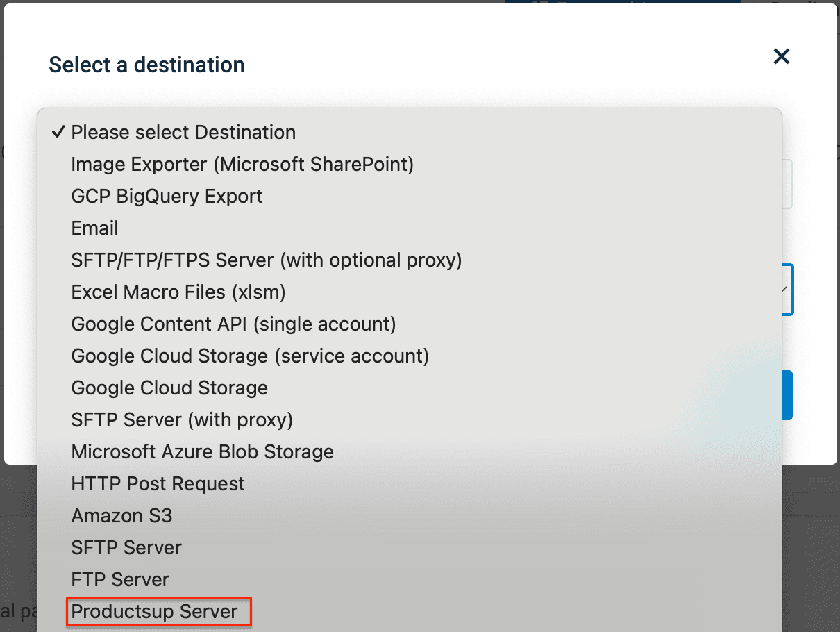
Task: Select Productsup Server from the list
Action: tap(154, 612)
